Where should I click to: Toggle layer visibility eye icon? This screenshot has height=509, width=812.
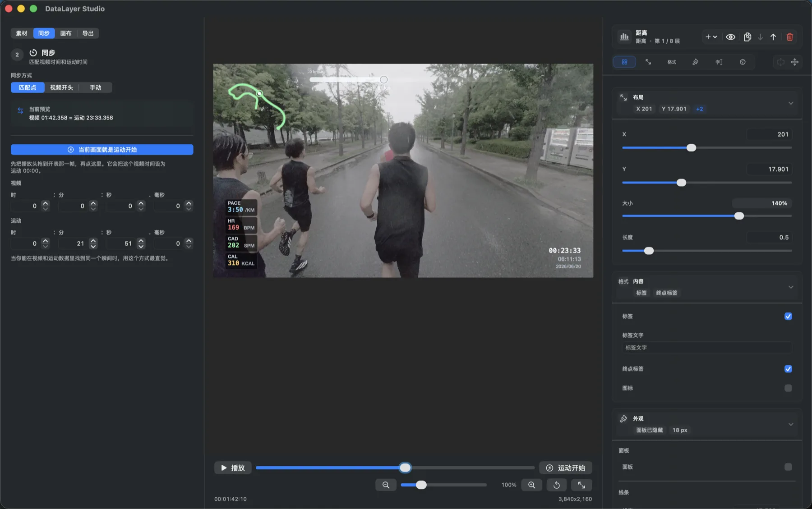click(730, 37)
